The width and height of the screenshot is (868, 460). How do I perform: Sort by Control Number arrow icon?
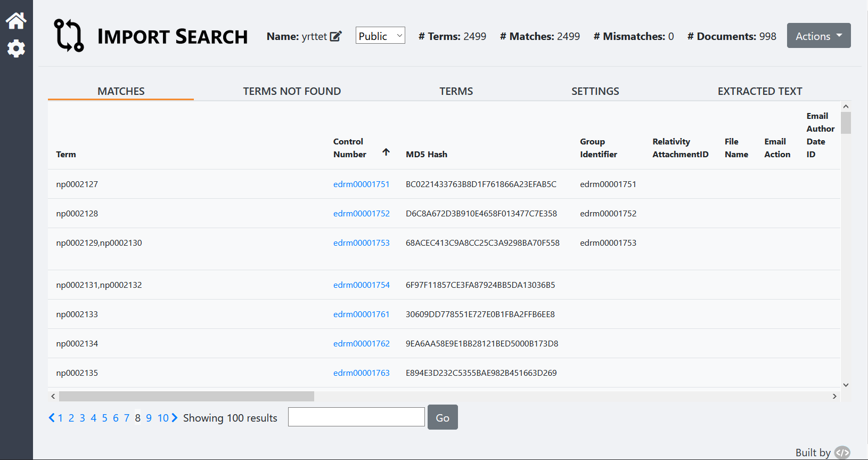coord(386,152)
